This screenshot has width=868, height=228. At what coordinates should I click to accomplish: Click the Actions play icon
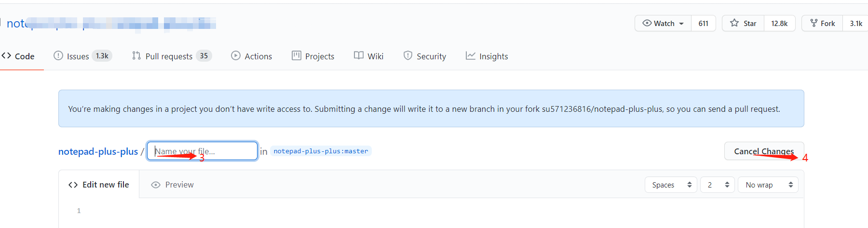236,56
